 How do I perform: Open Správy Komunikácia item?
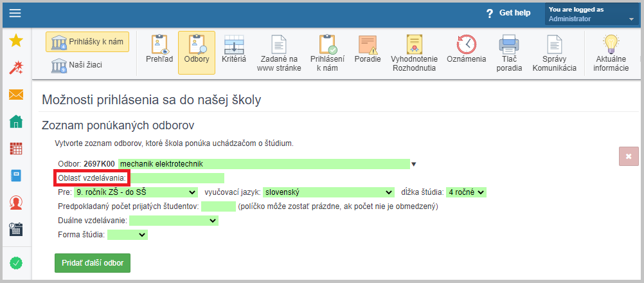[x=555, y=53]
